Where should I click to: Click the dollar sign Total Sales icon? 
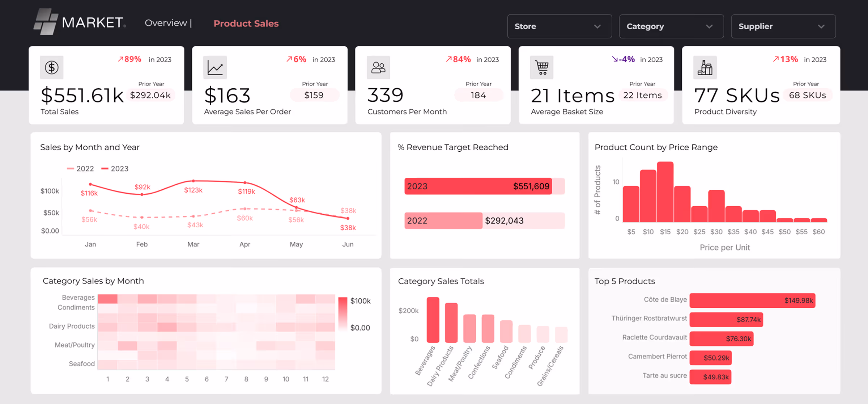pos(52,67)
